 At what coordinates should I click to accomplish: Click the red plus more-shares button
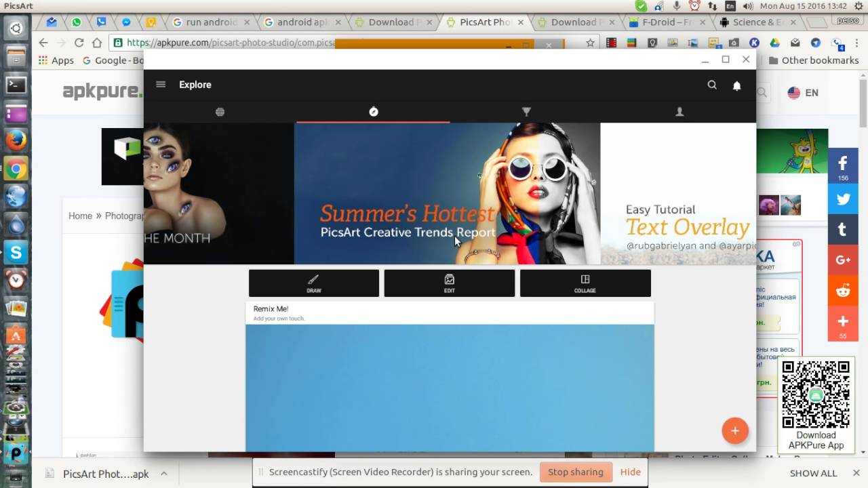point(843,323)
